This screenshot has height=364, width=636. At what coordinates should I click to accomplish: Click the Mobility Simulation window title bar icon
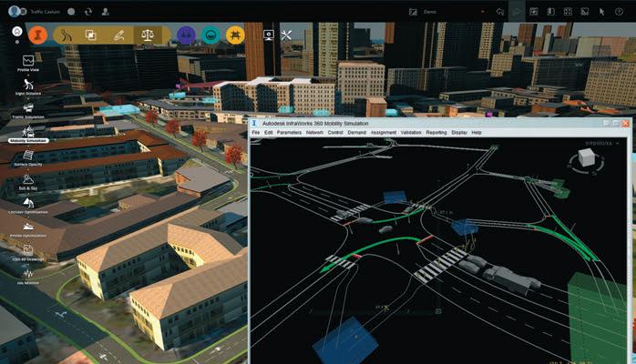255,123
